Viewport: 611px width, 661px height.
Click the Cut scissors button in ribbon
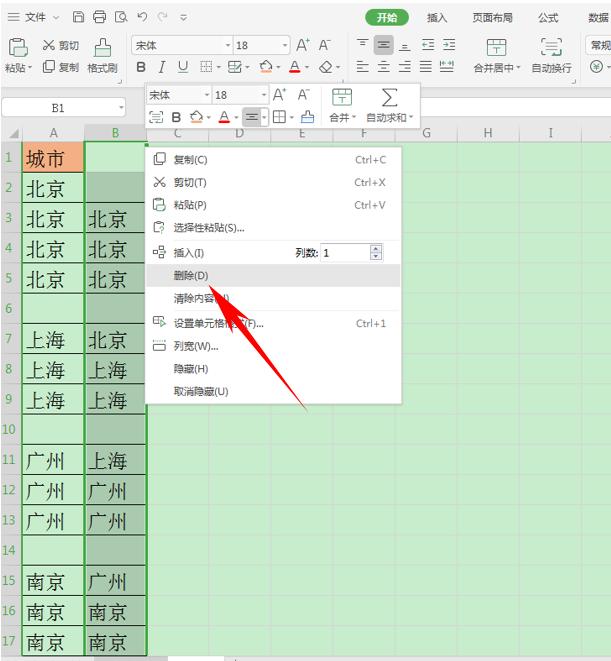[61, 45]
